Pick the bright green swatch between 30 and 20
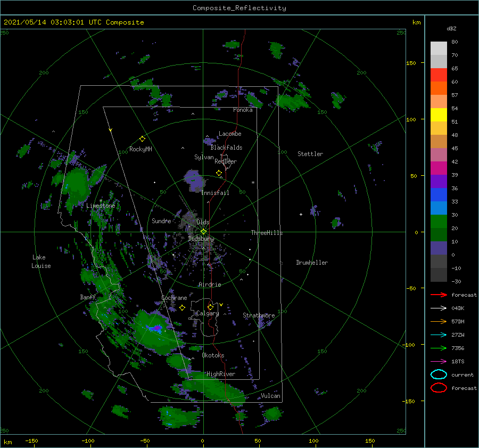479x448 pixels. pos(439,221)
